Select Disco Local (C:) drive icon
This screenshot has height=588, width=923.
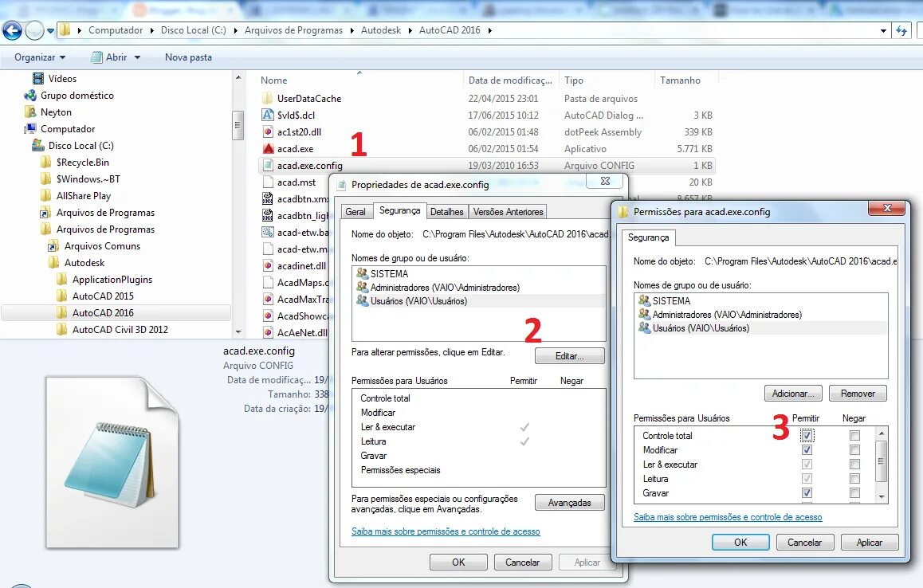(x=38, y=145)
